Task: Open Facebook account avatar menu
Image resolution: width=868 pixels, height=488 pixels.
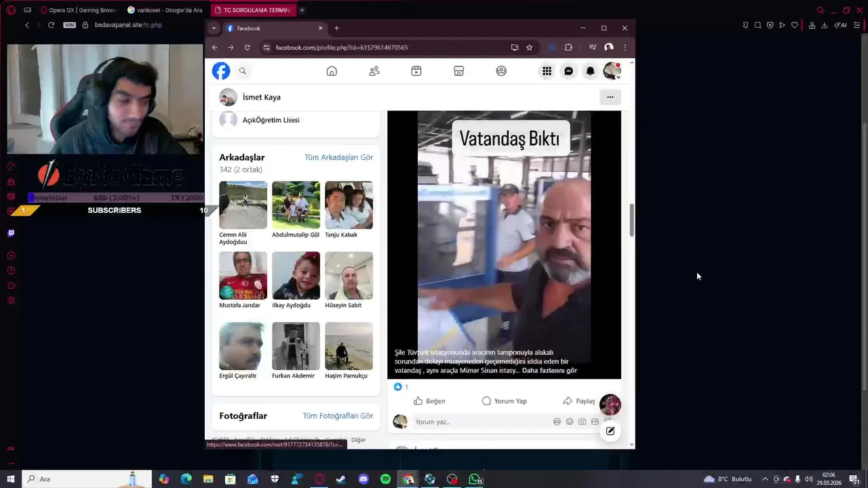Action: (x=612, y=71)
